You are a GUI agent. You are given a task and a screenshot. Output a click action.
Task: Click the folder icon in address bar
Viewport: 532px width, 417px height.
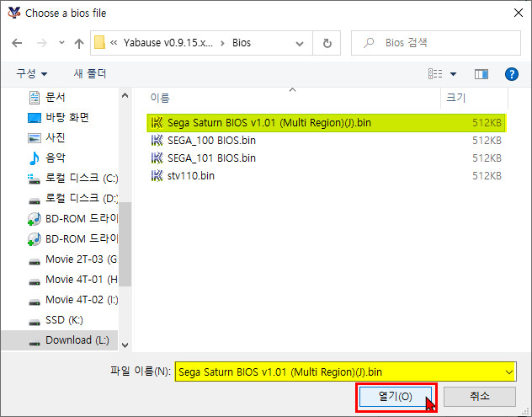click(99, 43)
